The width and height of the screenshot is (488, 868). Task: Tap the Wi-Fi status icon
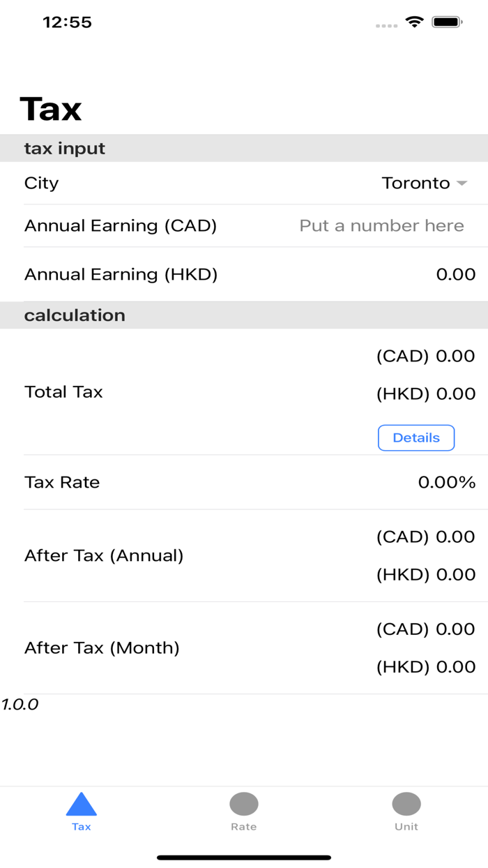pyautogui.click(x=415, y=22)
